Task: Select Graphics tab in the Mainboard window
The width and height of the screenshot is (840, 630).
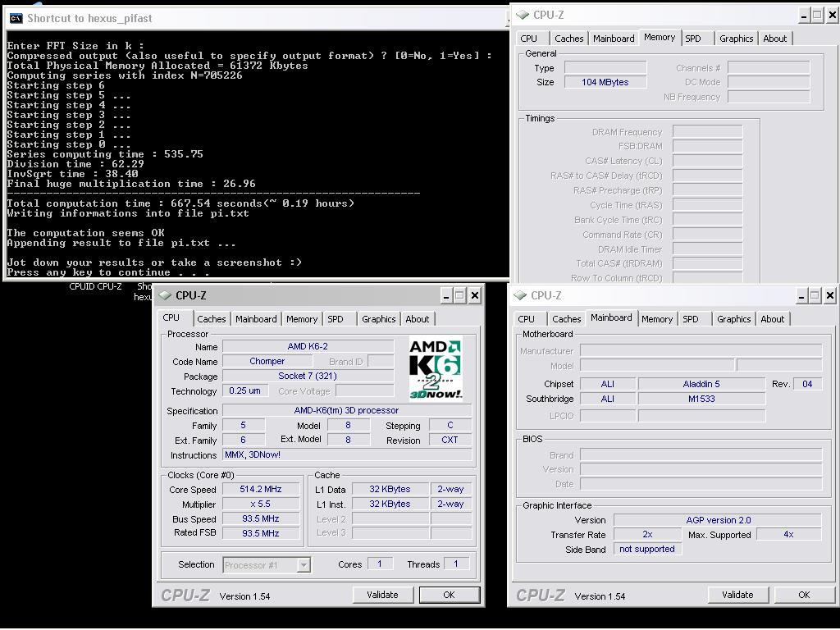Action: pos(734,319)
